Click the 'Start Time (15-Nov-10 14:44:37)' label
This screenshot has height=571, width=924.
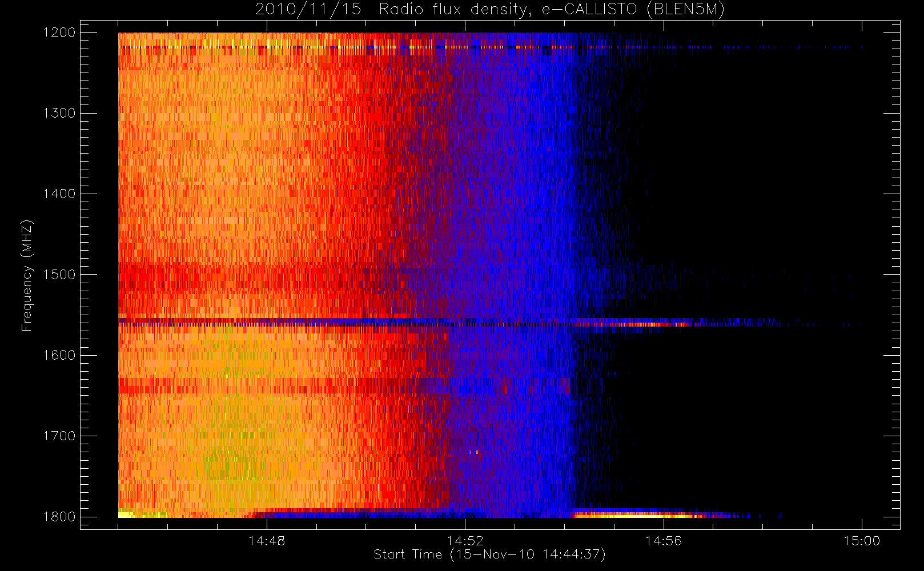coord(489,554)
